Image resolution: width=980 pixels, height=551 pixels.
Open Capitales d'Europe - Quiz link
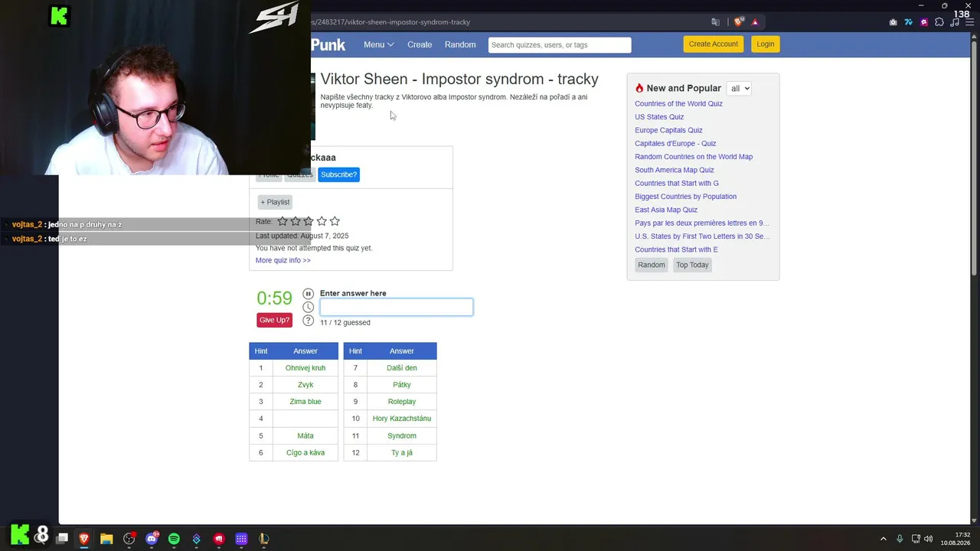click(x=675, y=143)
